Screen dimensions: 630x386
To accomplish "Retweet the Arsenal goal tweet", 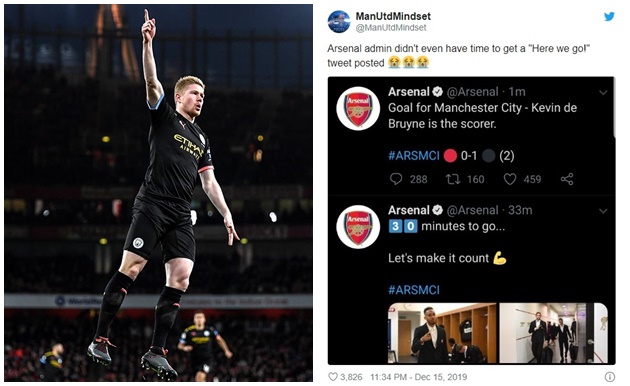I will pyautogui.click(x=453, y=179).
